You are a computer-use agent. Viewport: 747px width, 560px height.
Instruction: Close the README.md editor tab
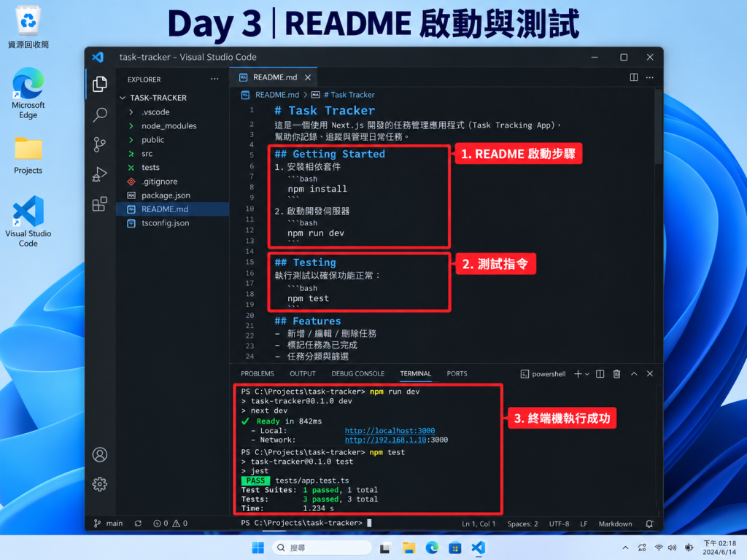pyautogui.click(x=308, y=77)
